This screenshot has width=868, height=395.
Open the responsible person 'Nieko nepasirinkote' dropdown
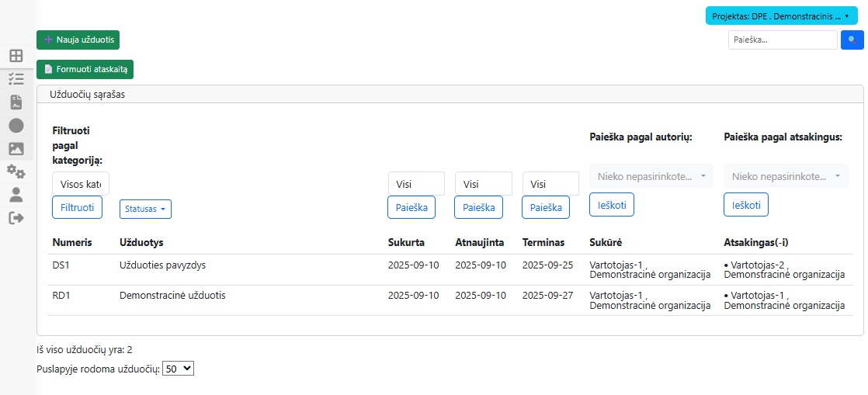coord(785,176)
